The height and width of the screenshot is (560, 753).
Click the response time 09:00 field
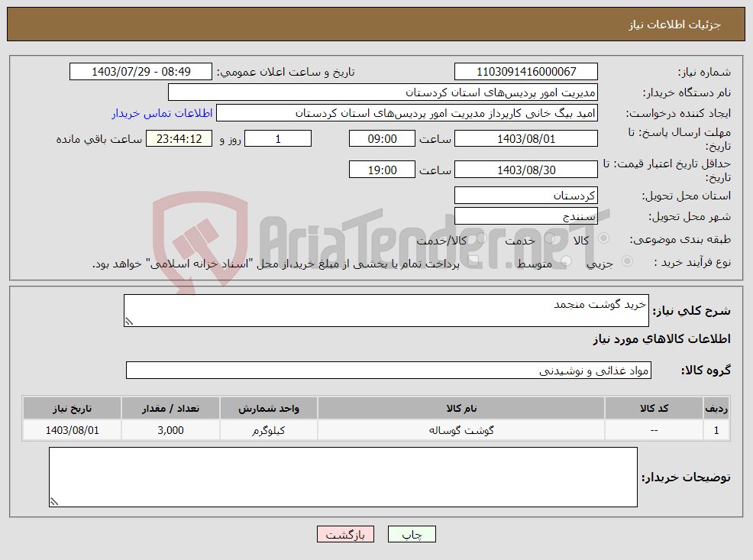[382, 139]
